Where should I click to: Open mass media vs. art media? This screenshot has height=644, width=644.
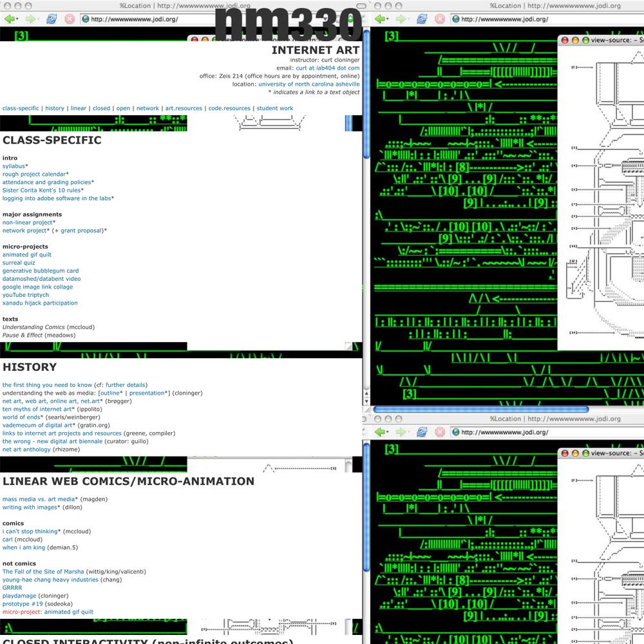click(x=40, y=500)
